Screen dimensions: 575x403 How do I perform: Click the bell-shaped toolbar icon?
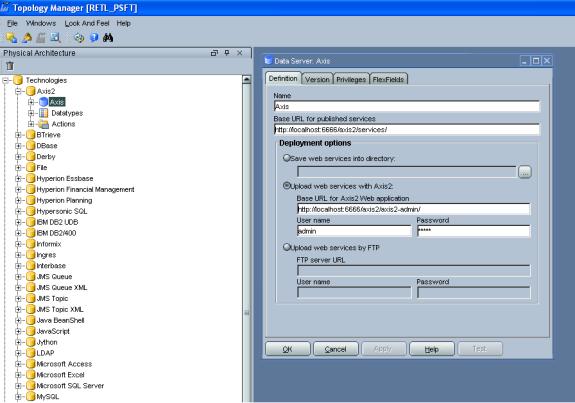pyautogui.click(x=27, y=37)
